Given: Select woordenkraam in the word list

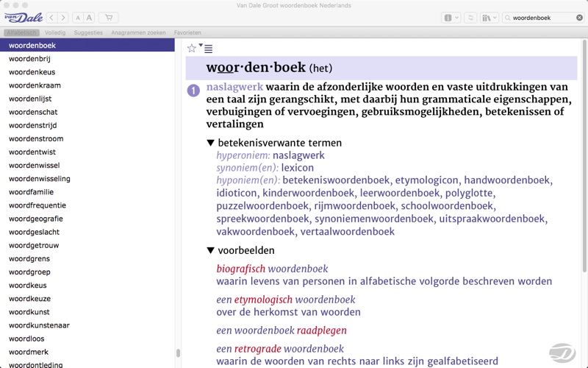Looking at the screenshot, I should (87, 85).
